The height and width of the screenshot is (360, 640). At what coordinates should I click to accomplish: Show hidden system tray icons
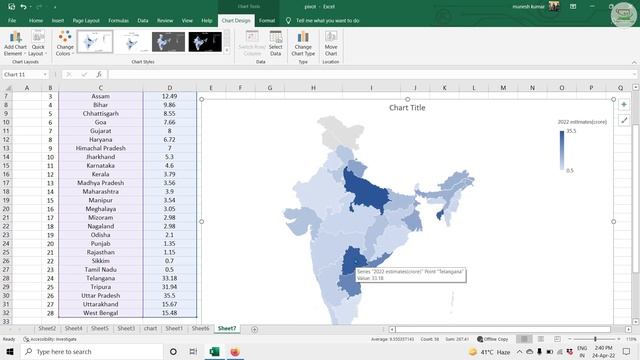(x=519, y=351)
